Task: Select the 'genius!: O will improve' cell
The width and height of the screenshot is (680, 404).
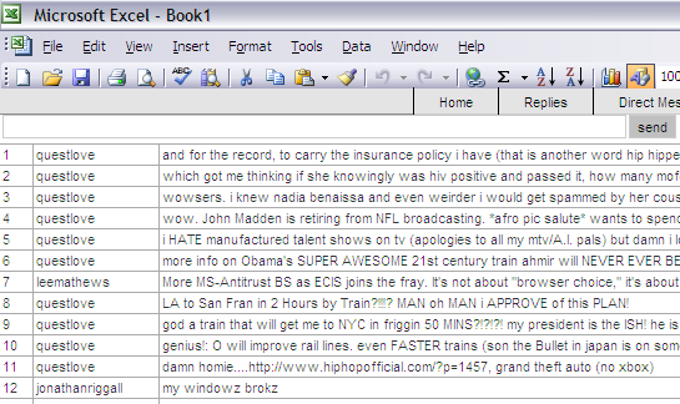Action: [x=420, y=346]
